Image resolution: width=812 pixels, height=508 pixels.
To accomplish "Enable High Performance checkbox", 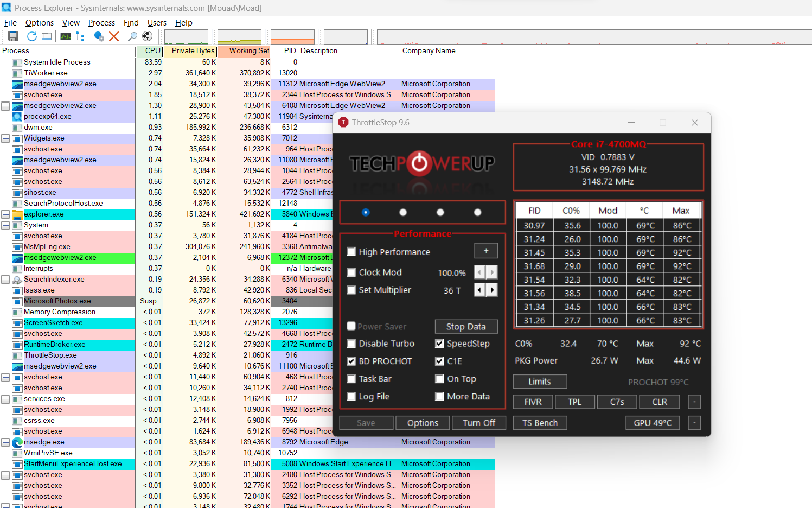I will (x=351, y=252).
